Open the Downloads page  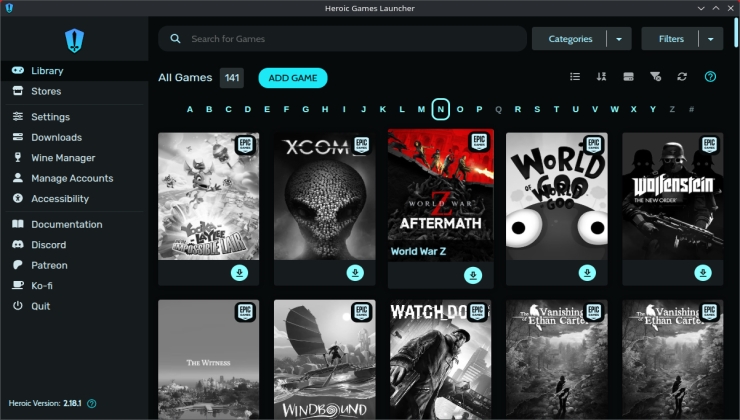75,137
